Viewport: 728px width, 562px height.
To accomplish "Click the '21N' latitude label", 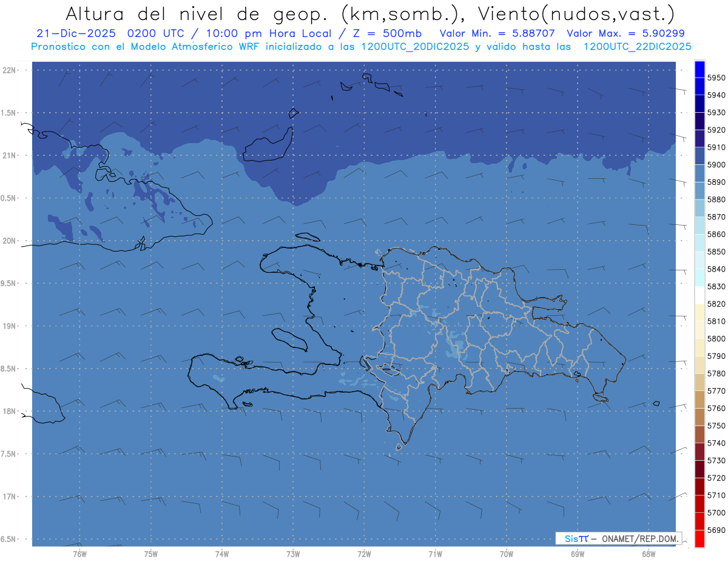I will coord(9,155).
